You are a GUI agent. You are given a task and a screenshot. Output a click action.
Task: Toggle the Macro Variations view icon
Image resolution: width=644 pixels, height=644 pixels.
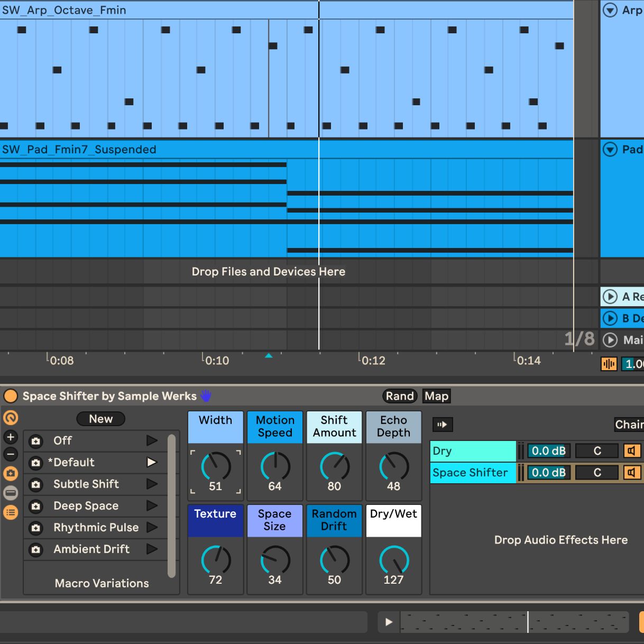coord(11,473)
